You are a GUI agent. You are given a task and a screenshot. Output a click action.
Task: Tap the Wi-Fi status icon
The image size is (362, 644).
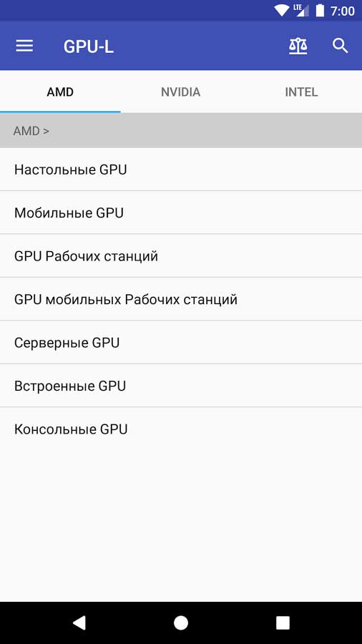pyautogui.click(x=282, y=11)
